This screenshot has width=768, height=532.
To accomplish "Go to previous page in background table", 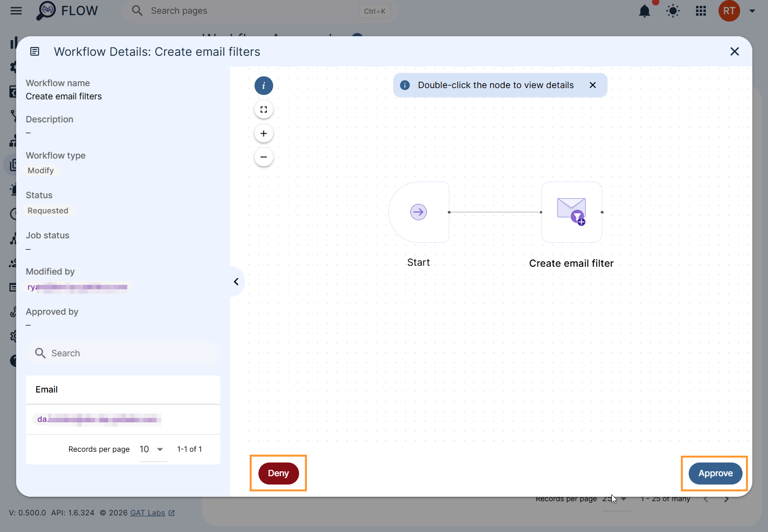I will 706,499.
